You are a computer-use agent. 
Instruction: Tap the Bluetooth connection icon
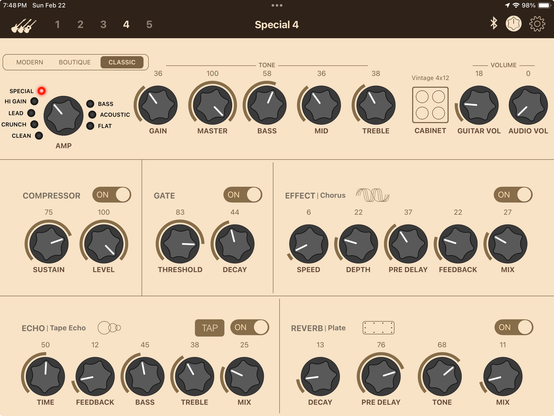pos(494,24)
